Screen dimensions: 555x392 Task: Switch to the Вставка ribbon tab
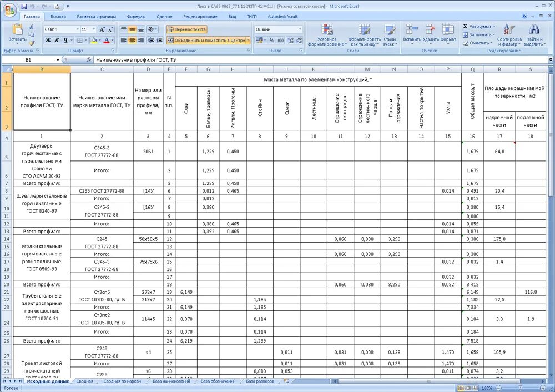point(58,16)
